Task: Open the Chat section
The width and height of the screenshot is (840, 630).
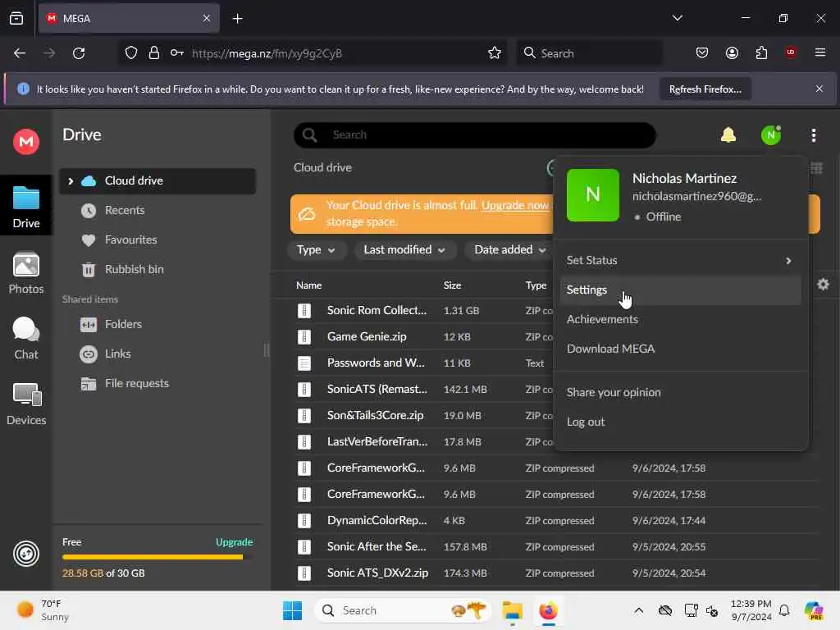Action: [x=25, y=338]
